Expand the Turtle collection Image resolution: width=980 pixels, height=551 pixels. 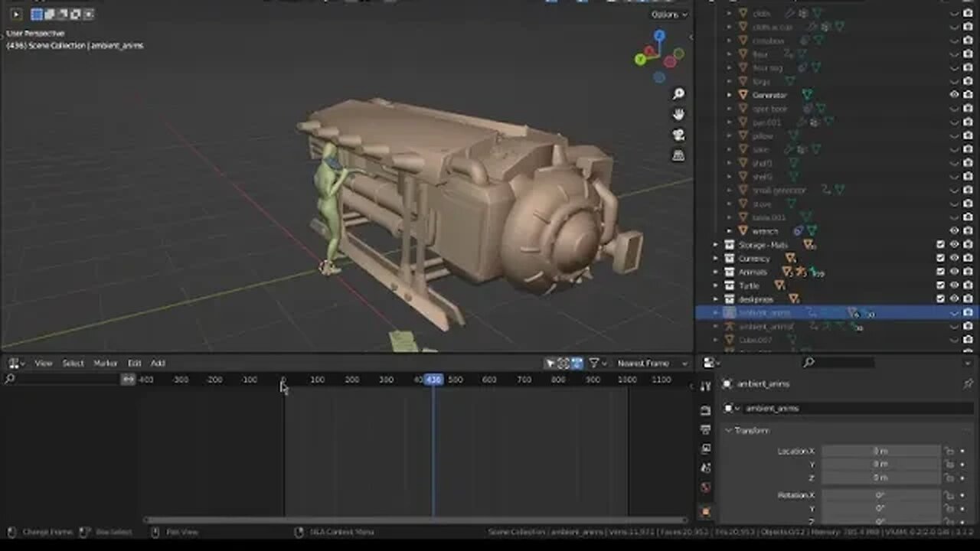tap(716, 285)
